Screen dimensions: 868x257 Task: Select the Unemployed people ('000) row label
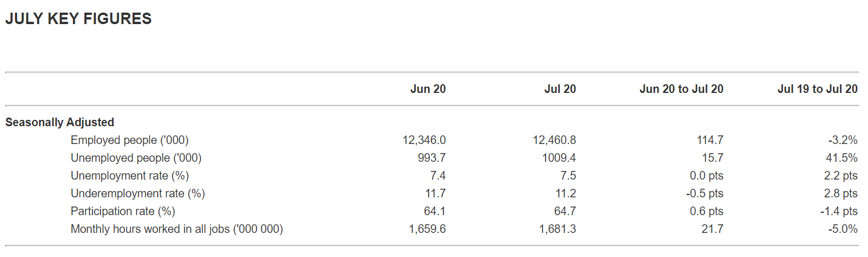click(136, 158)
